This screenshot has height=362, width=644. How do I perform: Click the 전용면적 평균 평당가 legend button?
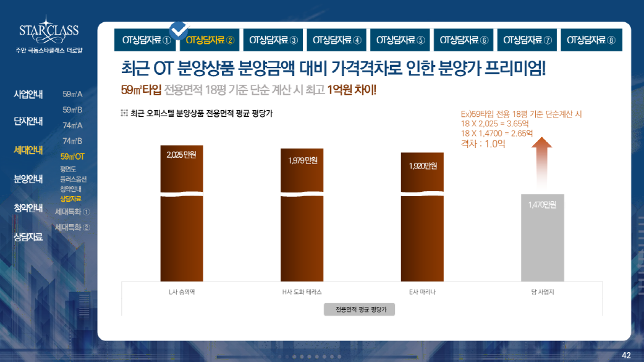click(x=360, y=309)
